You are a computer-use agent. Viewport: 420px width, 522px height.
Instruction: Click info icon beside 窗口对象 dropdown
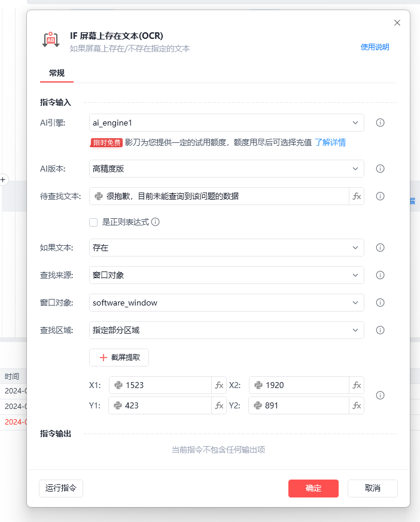click(380, 303)
